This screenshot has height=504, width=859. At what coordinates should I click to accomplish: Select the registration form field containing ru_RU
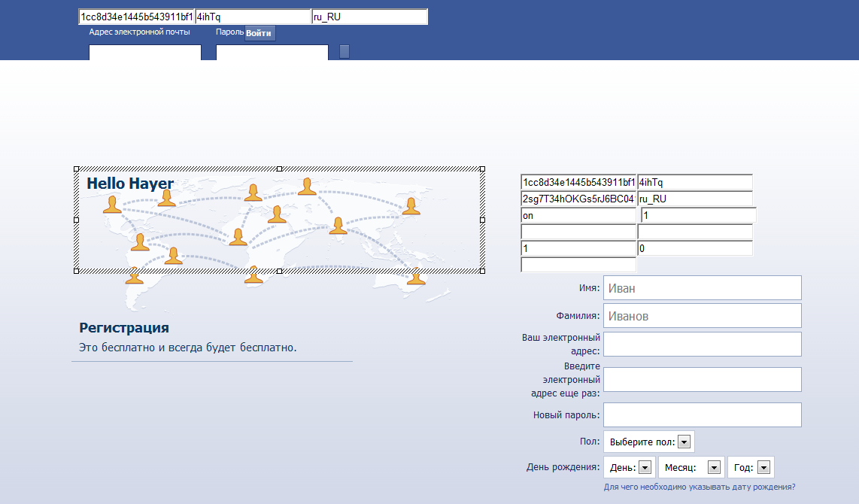point(695,199)
